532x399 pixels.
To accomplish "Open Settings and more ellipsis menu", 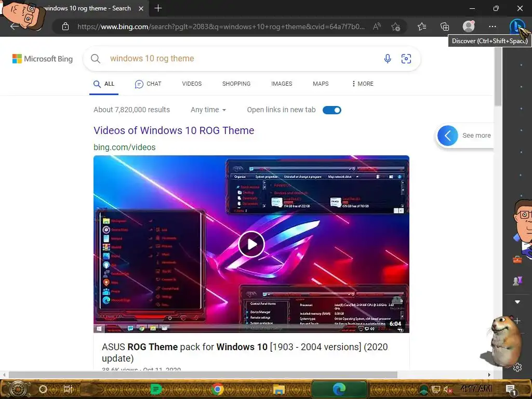I will (x=493, y=26).
